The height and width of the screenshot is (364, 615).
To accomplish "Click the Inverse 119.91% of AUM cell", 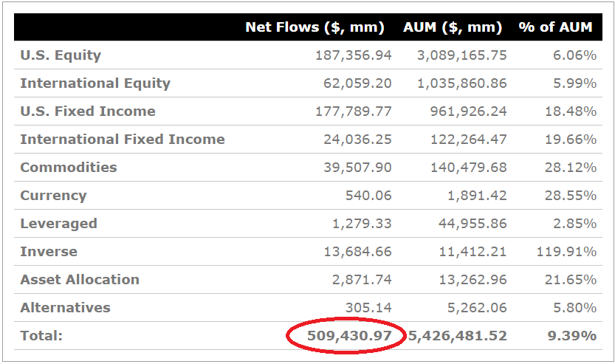I will (566, 252).
